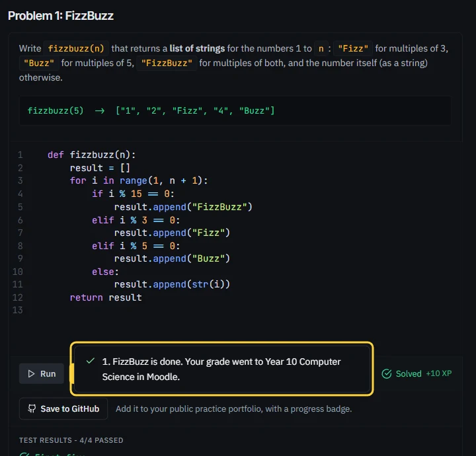Image resolution: width=476 pixels, height=456 pixels.
Task: Click code line 'elif i % 5 == 0:'
Action: tap(136, 246)
